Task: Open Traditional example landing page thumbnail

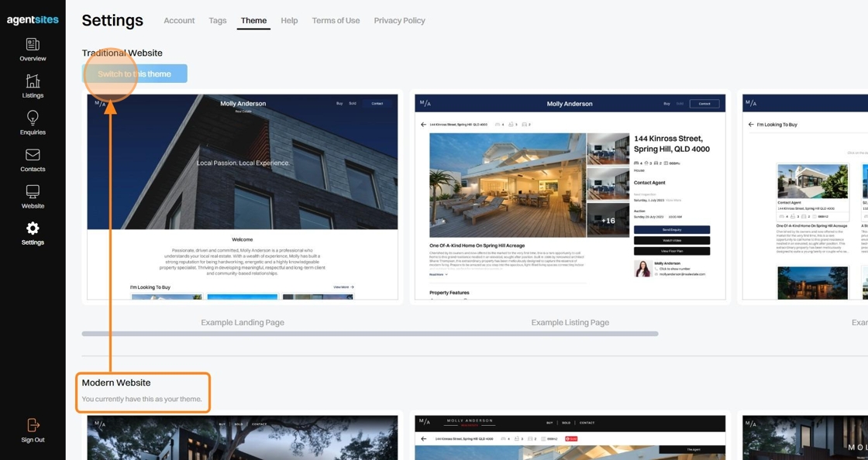Action: (243, 197)
